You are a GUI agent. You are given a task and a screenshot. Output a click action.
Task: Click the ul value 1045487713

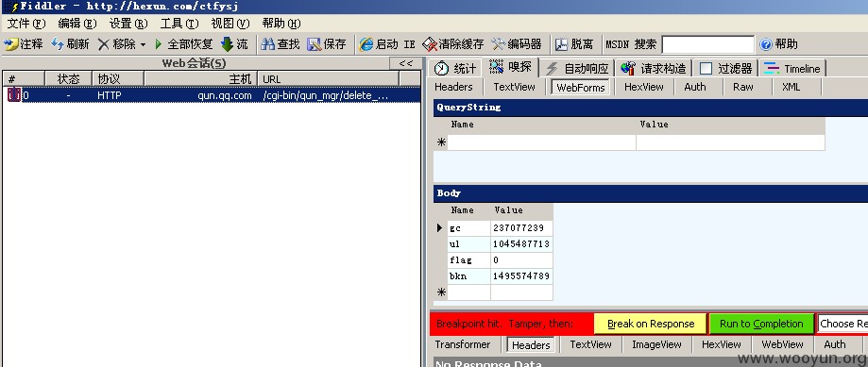[521, 243]
